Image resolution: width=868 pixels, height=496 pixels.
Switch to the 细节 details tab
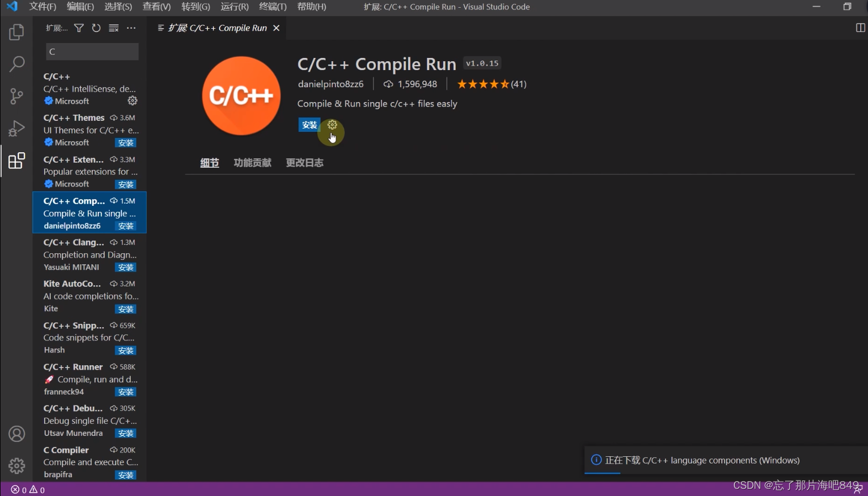point(210,163)
